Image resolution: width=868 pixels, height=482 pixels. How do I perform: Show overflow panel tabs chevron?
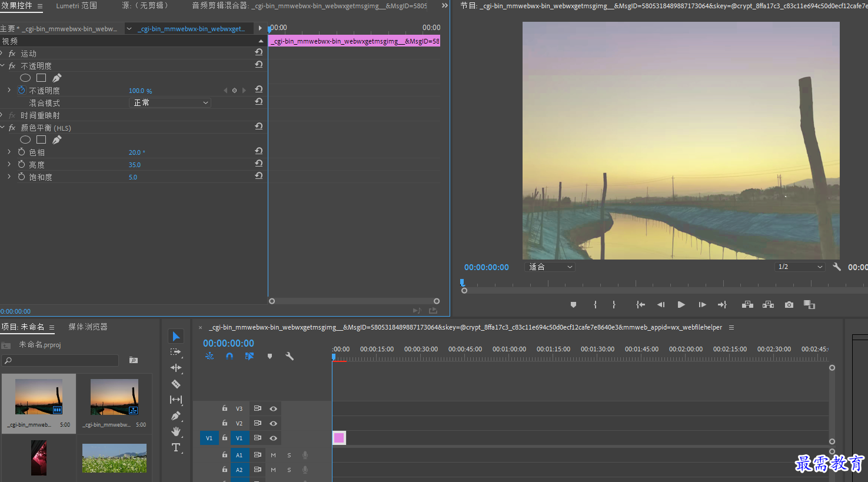click(445, 5)
